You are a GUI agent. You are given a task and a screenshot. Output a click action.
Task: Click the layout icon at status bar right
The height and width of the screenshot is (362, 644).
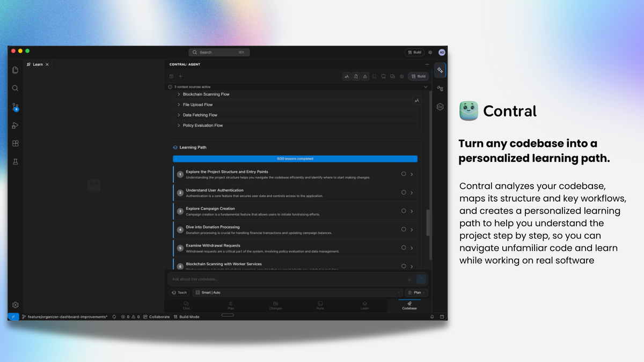pyautogui.click(x=442, y=317)
